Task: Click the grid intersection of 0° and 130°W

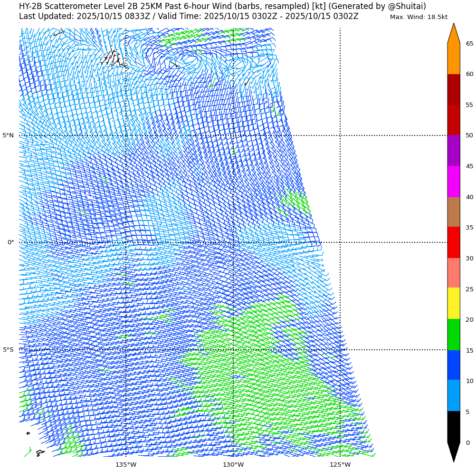Action: (x=233, y=242)
